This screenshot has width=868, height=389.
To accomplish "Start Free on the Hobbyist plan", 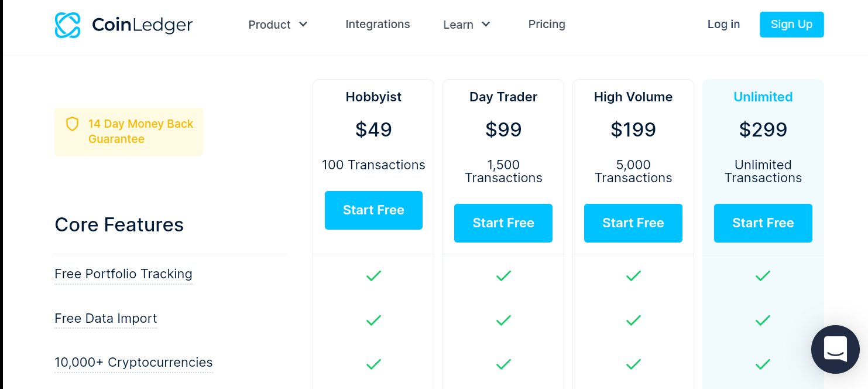I will (373, 210).
